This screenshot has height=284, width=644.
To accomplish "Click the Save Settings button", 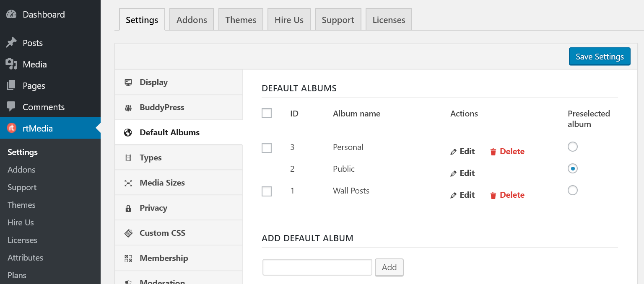I will (599, 56).
